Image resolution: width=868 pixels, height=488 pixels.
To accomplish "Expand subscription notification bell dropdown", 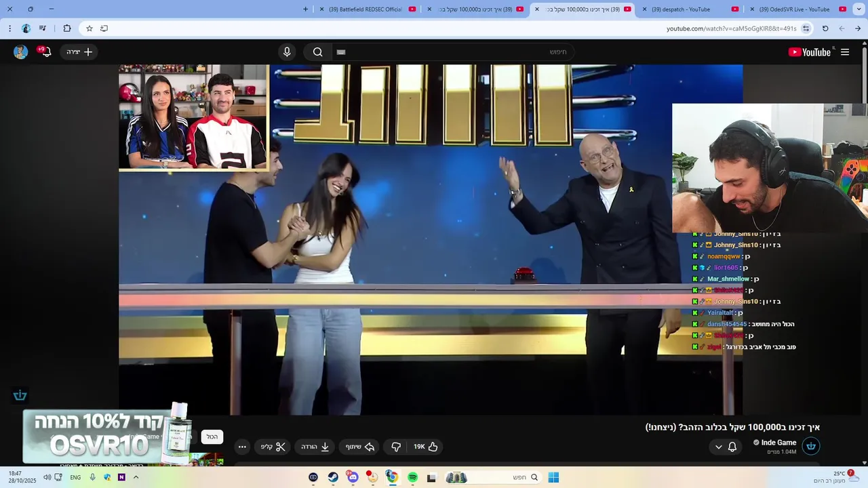I will point(726,447).
